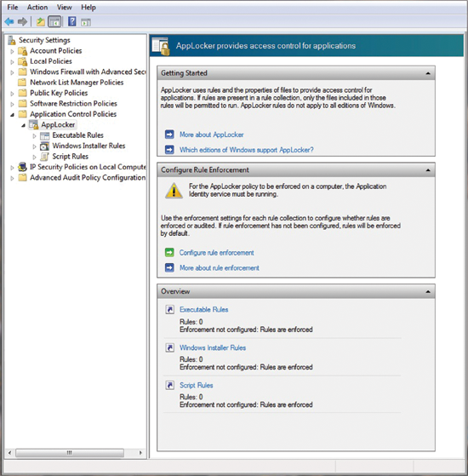Image resolution: width=468 pixels, height=476 pixels.
Task: Click the Public Key Policies folder icon
Action: click(x=22, y=93)
